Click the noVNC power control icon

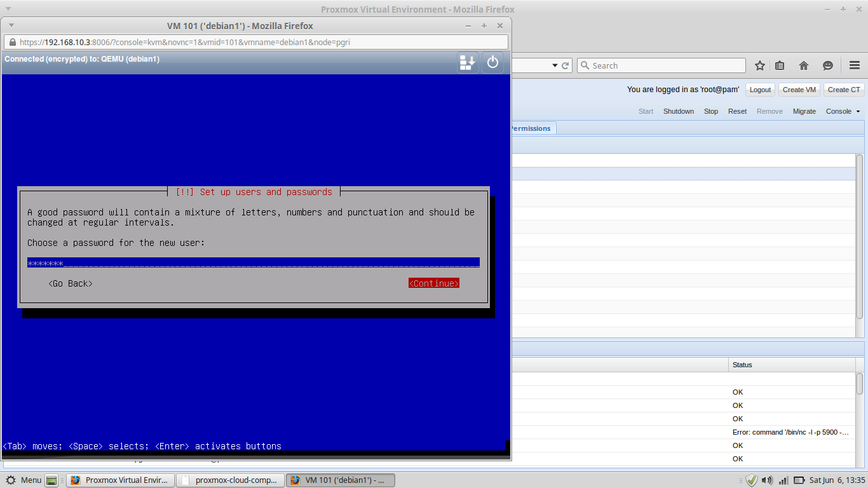coord(493,62)
